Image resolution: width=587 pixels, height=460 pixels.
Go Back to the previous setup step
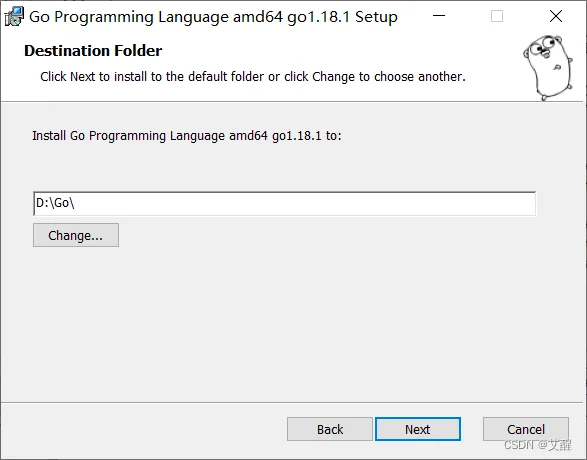330,429
